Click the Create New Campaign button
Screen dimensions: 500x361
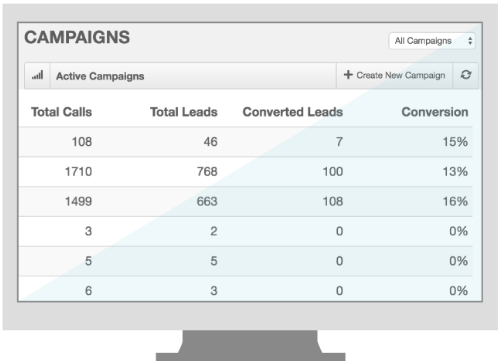pos(394,75)
